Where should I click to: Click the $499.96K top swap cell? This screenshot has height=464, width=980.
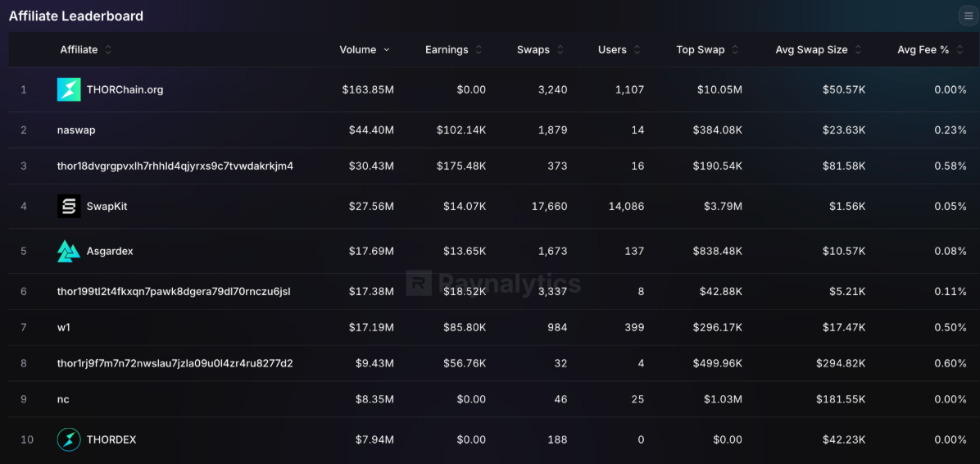[718, 363]
